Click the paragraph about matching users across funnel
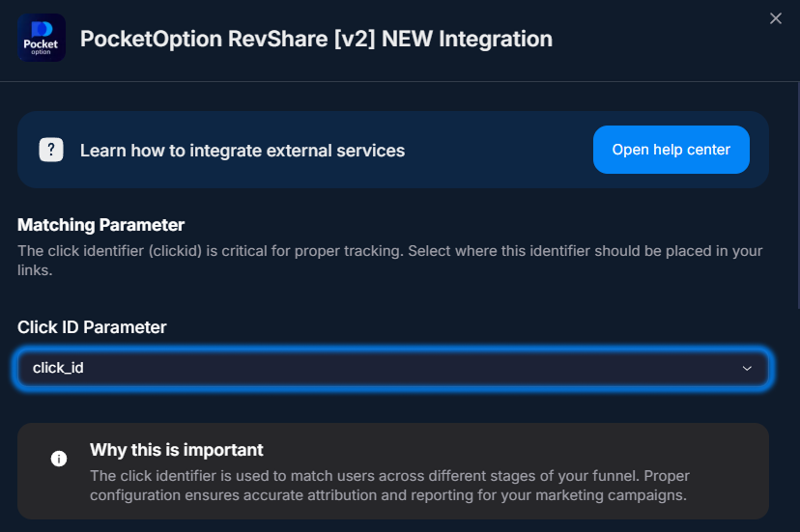800x532 pixels. click(x=389, y=486)
